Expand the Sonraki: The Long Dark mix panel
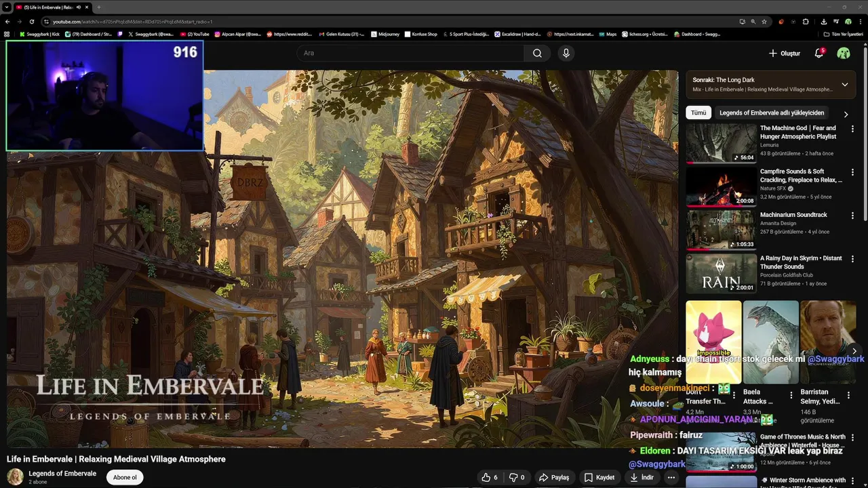This screenshot has height=488, width=868. tap(844, 85)
